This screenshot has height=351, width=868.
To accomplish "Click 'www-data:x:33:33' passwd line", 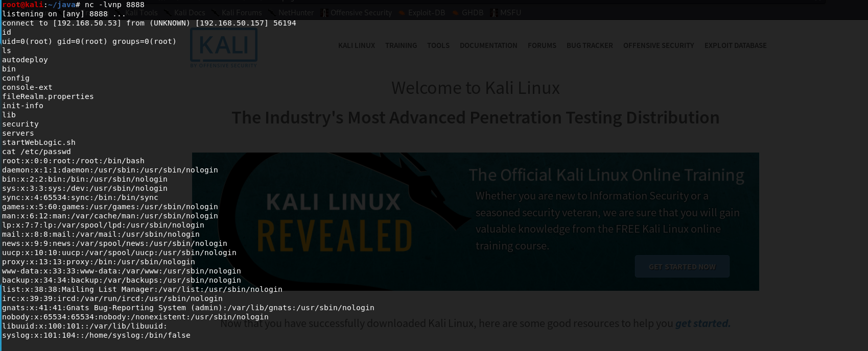I will pyautogui.click(x=122, y=271).
